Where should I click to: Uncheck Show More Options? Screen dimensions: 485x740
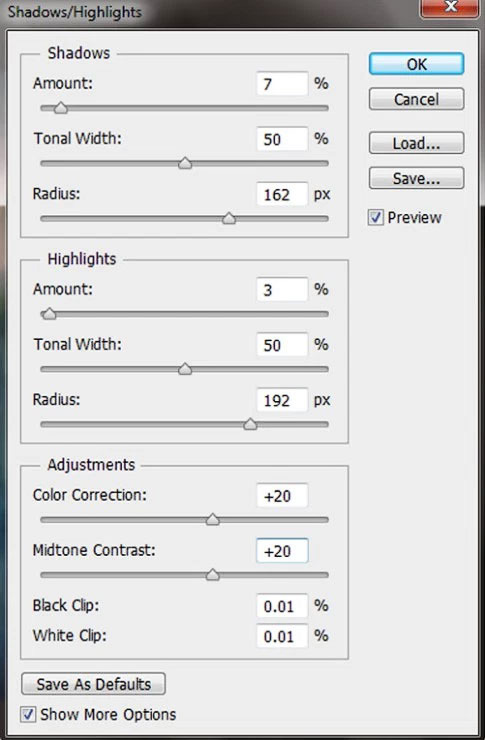point(28,714)
